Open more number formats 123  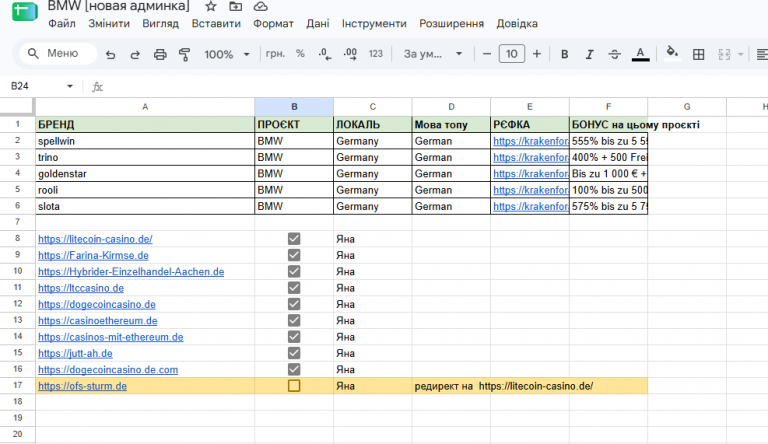tap(376, 54)
